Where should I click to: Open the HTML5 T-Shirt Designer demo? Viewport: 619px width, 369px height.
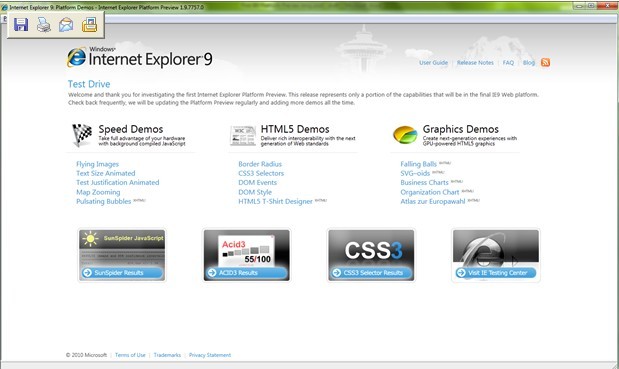(276, 201)
